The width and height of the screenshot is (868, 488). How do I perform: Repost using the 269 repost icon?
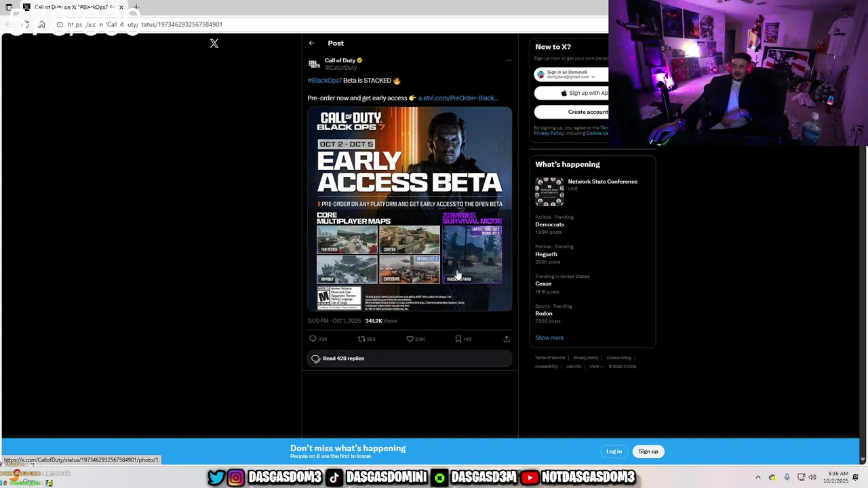click(361, 339)
